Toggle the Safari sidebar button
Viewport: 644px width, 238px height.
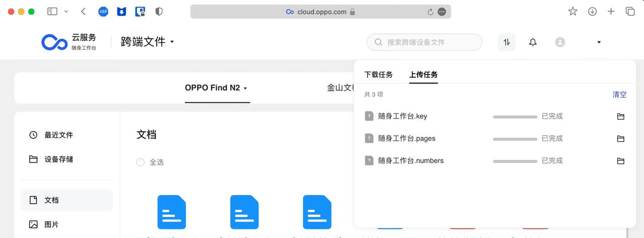[52, 11]
